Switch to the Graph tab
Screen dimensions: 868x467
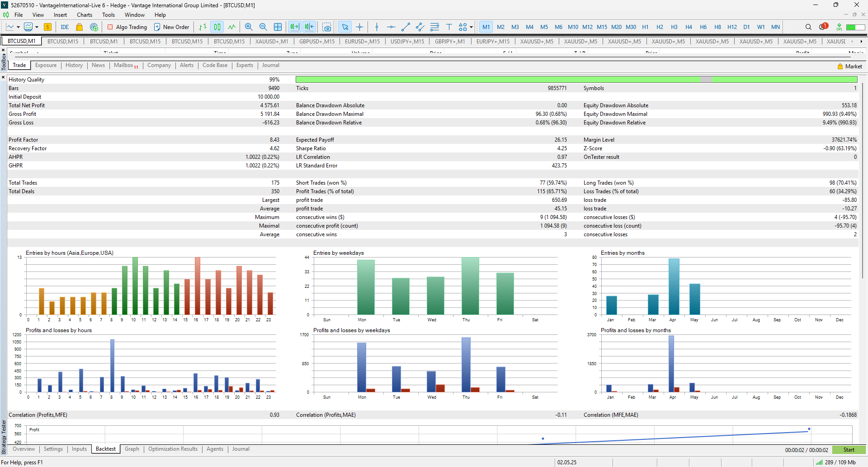[x=132, y=449]
